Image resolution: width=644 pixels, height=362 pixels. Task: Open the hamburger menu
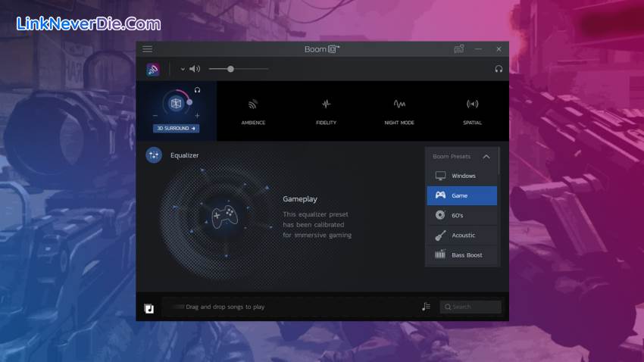pos(147,49)
